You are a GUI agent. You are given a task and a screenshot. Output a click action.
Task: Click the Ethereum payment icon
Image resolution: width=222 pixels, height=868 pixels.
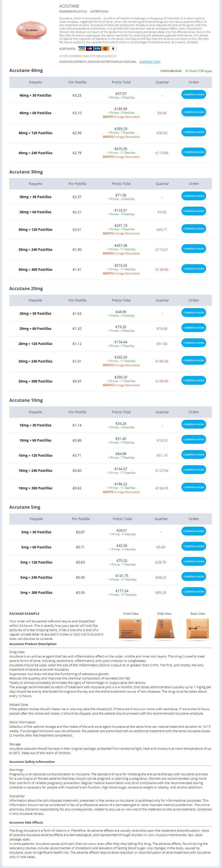coord(113,49)
